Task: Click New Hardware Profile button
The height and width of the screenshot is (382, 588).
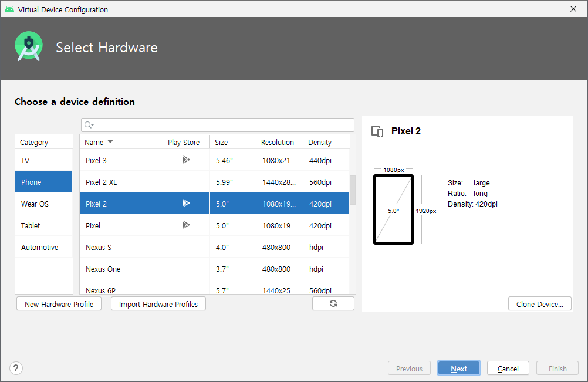Action: pos(59,304)
